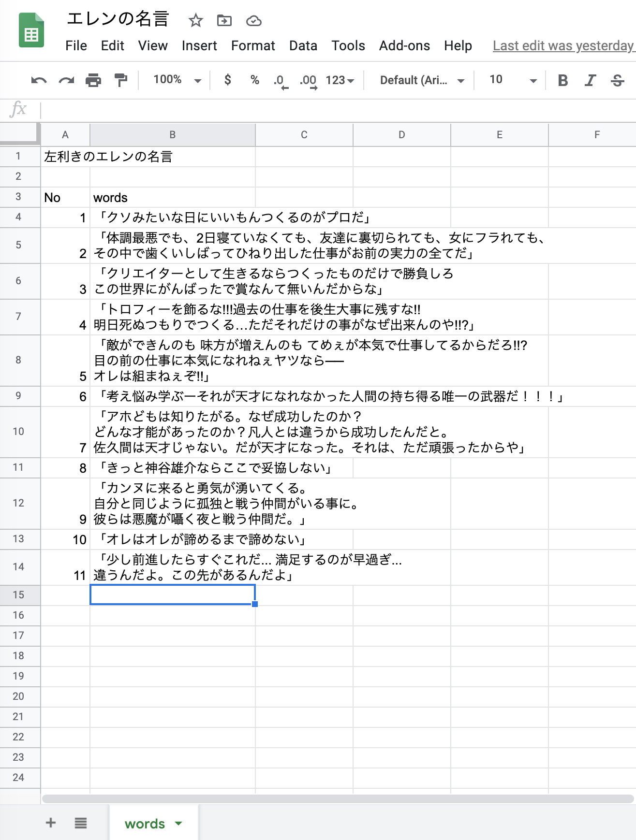Click the document title エレンの名言
This screenshot has width=636, height=840.
tap(118, 19)
